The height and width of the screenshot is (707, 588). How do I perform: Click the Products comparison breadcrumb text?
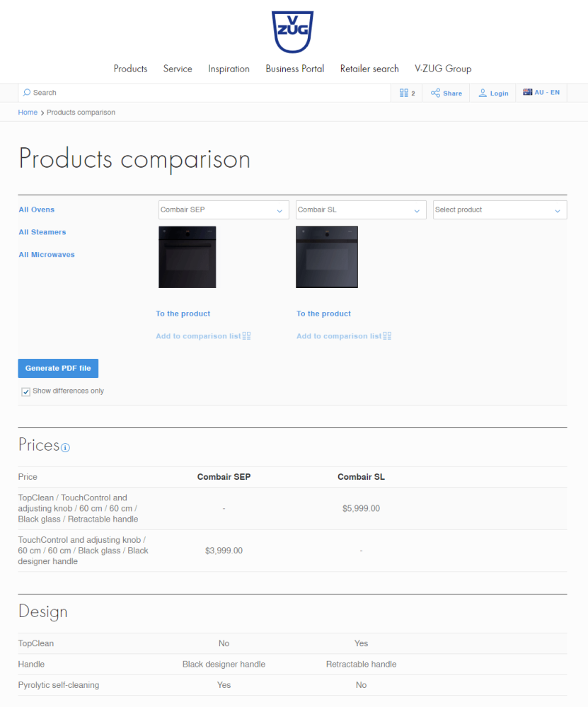[81, 113]
